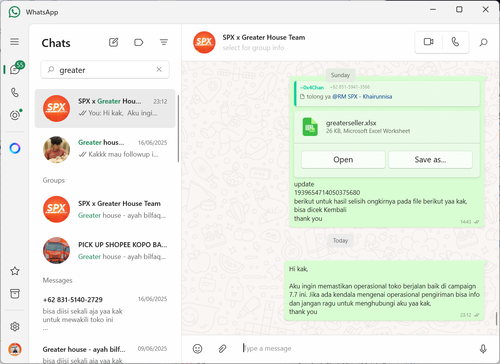Open profile picture in sidebar
500x364 pixels.
15,349
